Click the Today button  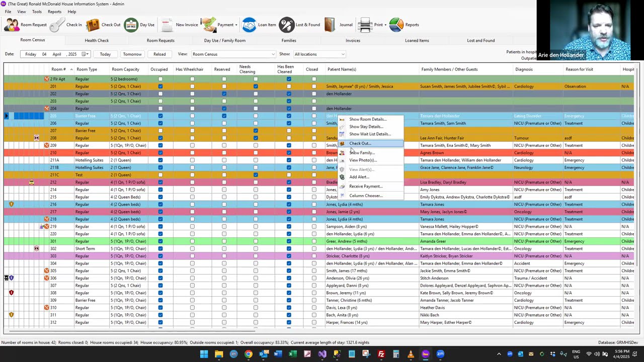pyautogui.click(x=105, y=54)
